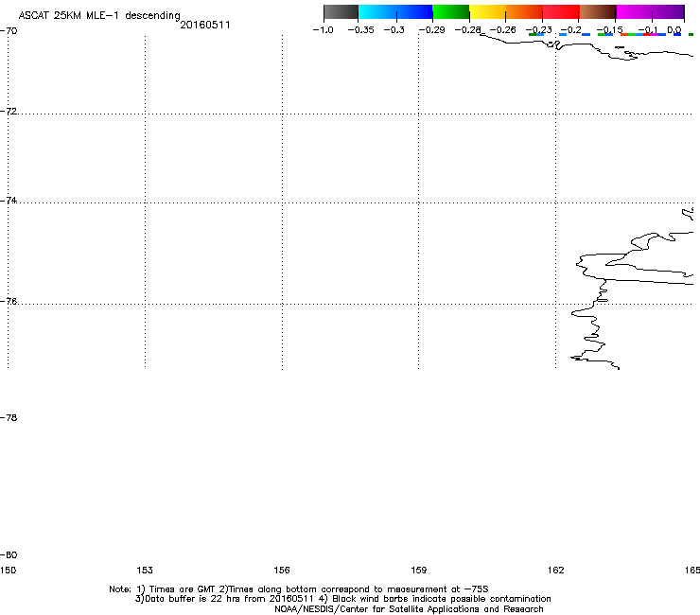The image size is (700, 615).
Task: Click the 'Times are GMT' note line
Action: (299, 589)
